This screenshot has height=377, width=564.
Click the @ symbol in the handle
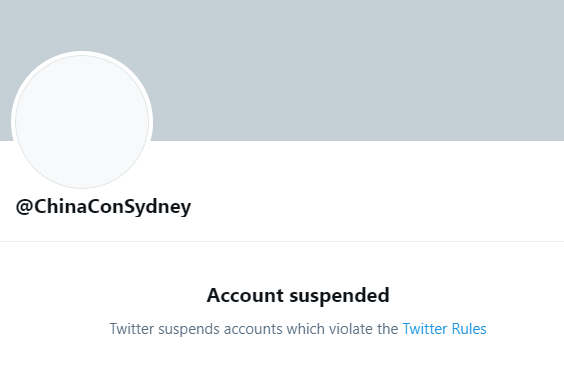point(24,207)
